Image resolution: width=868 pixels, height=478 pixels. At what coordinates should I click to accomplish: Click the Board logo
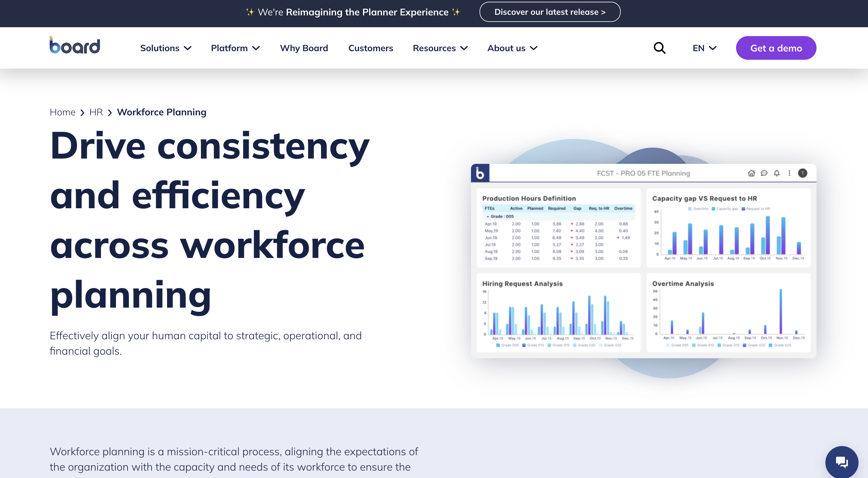[x=75, y=46]
